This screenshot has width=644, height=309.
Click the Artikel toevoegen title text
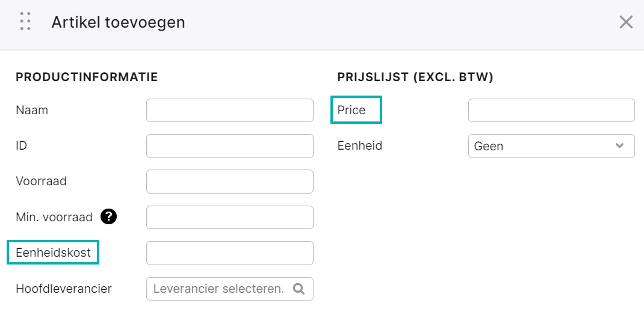pos(119,23)
